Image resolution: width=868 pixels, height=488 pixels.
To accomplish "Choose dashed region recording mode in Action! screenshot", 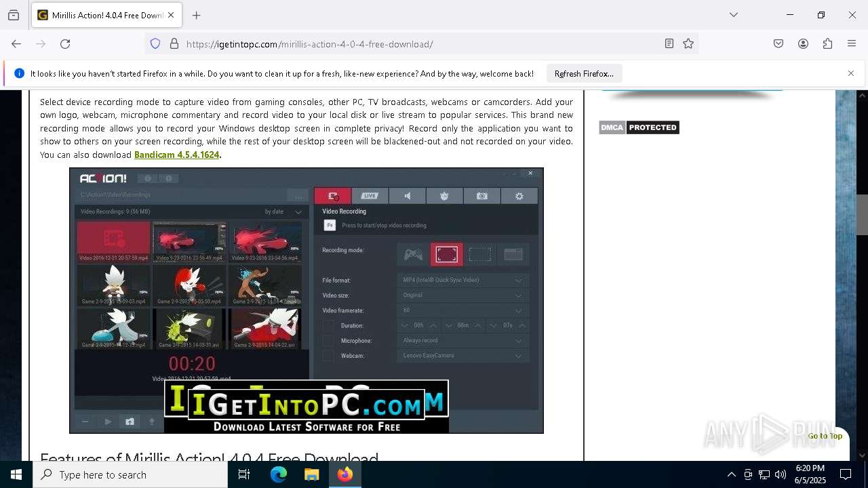I will 479,254.
